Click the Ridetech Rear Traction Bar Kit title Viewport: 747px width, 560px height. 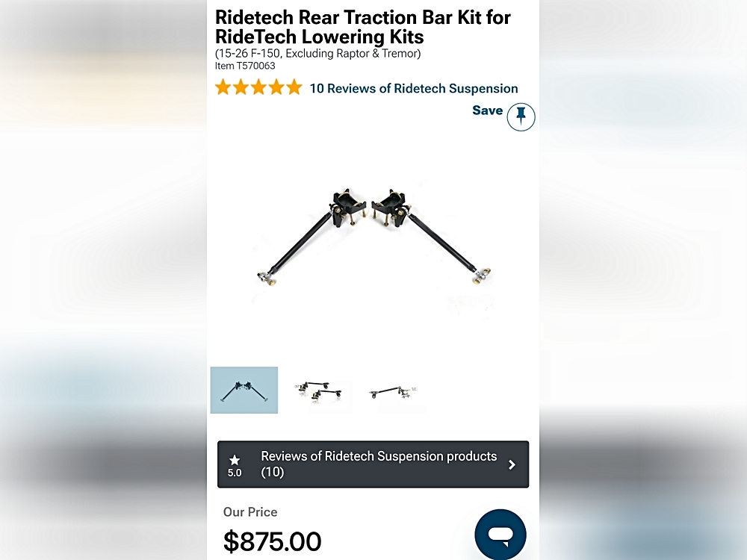click(362, 27)
